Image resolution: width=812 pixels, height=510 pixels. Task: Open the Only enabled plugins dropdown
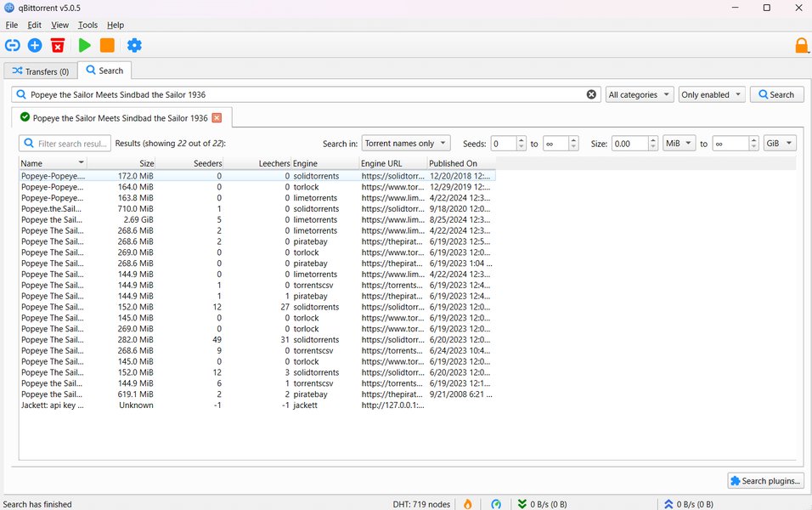[712, 94]
